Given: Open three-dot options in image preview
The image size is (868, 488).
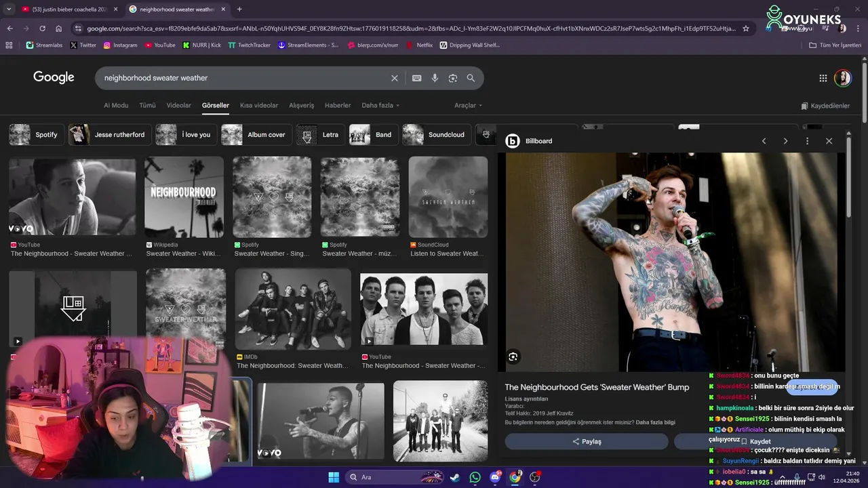Looking at the screenshot, I should [807, 141].
